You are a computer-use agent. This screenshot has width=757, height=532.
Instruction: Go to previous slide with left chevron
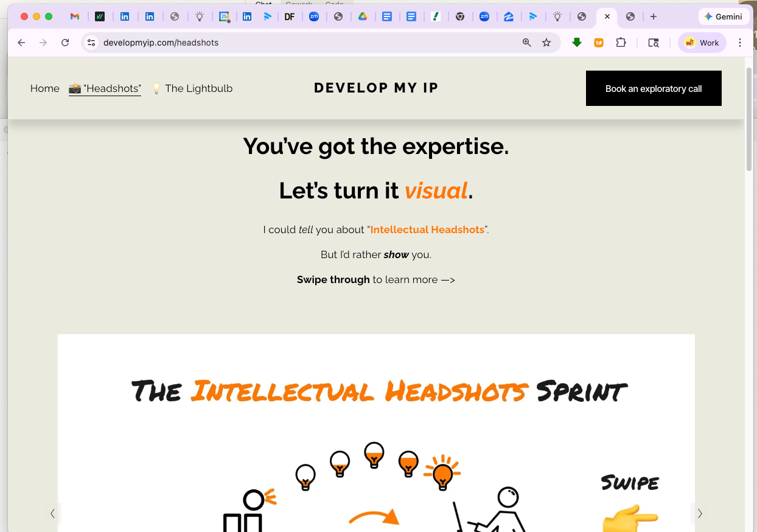pyautogui.click(x=52, y=514)
